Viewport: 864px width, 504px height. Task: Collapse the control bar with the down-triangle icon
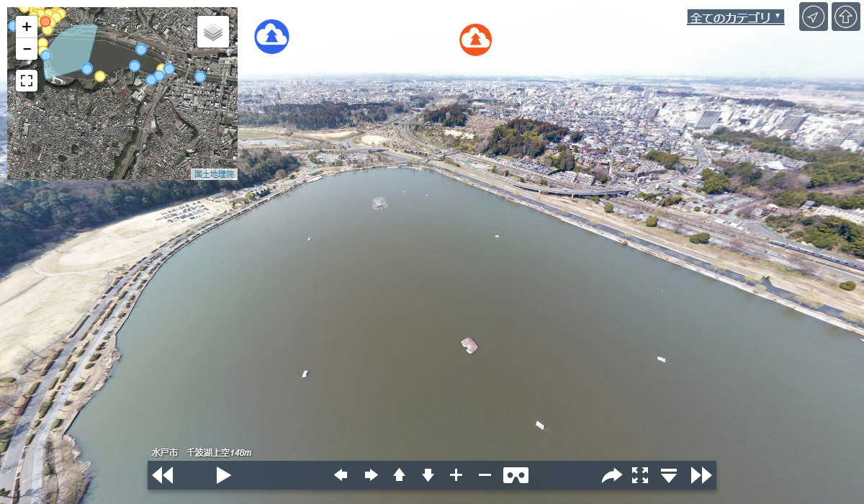pyautogui.click(x=669, y=475)
